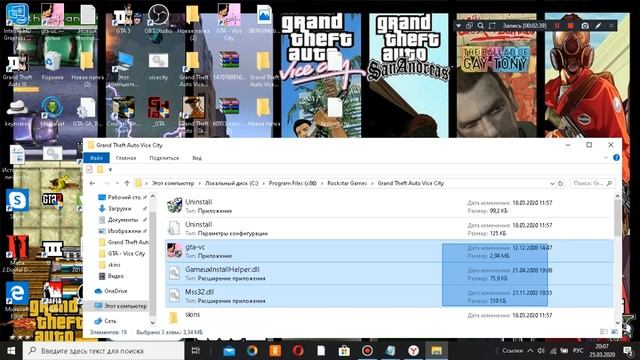Select the gta-vc application file
640x360 pixels.
coord(389,251)
